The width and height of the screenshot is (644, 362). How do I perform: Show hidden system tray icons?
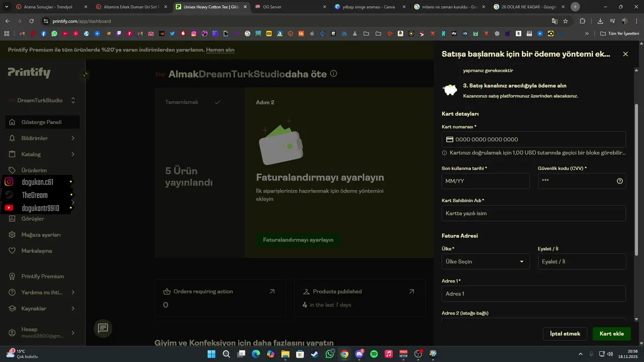pos(581,354)
